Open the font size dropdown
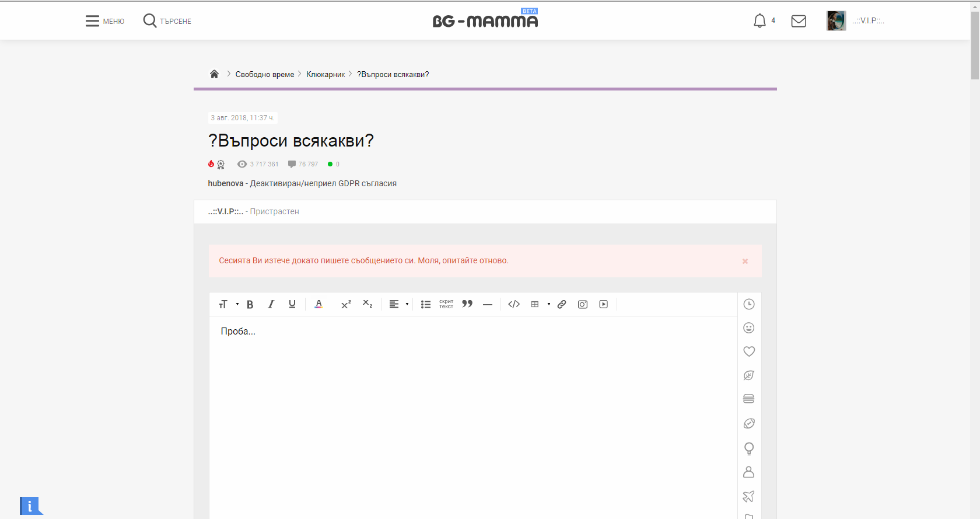980x519 pixels. coord(228,304)
